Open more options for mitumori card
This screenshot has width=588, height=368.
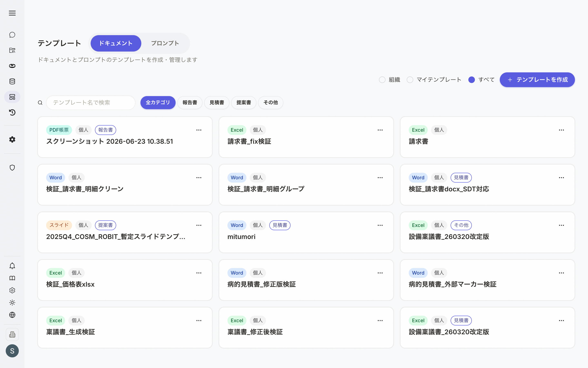click(x=380, y=225)
